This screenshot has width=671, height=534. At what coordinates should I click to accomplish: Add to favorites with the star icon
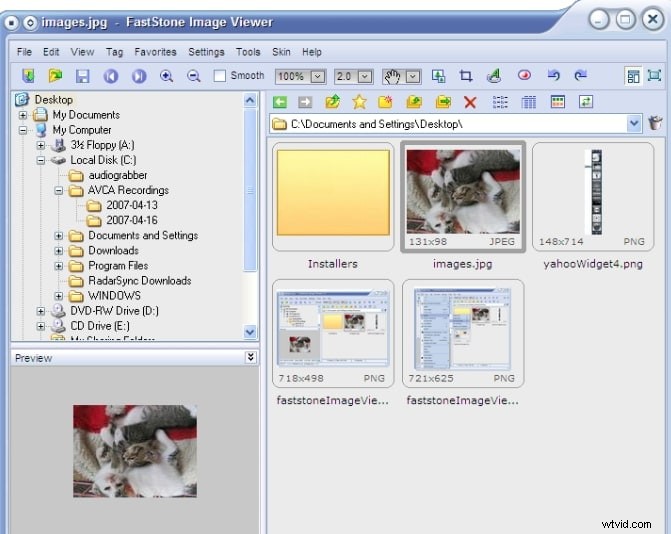click(x=359, y=102)
